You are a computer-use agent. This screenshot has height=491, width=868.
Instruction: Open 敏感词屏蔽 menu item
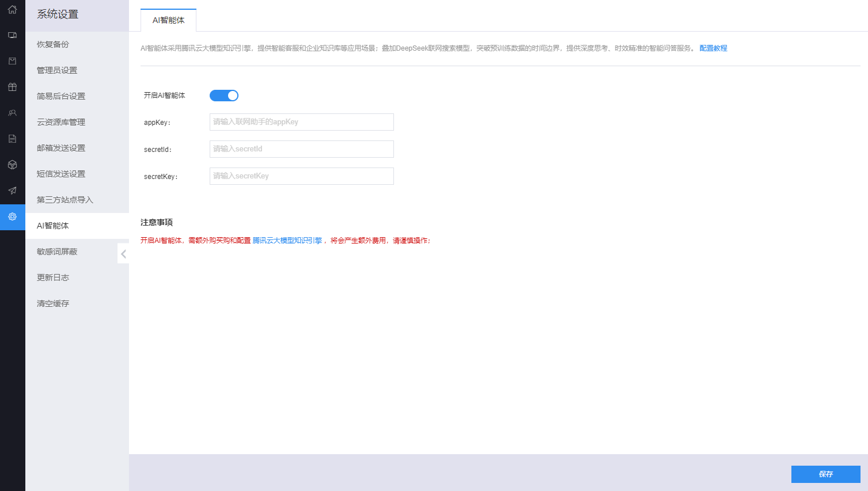77,252
